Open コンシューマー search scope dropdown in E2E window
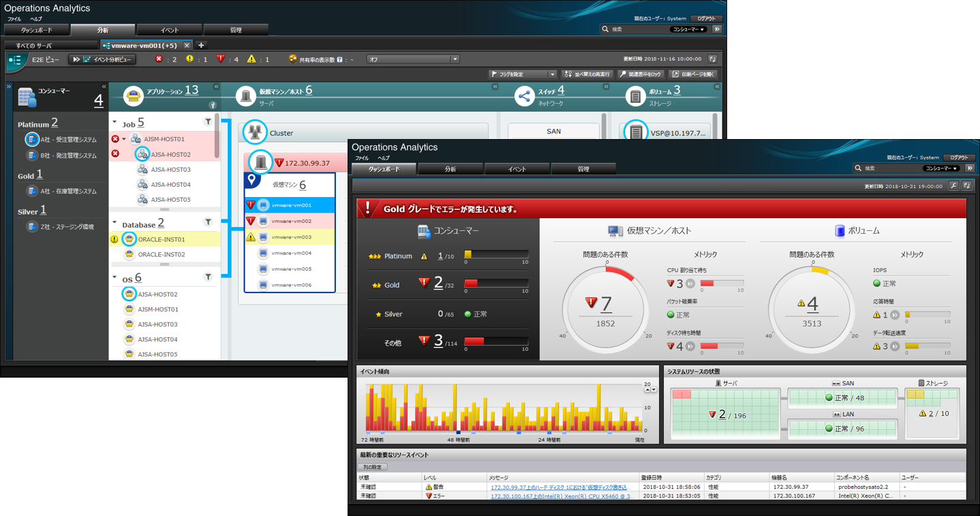 point(690,29)
